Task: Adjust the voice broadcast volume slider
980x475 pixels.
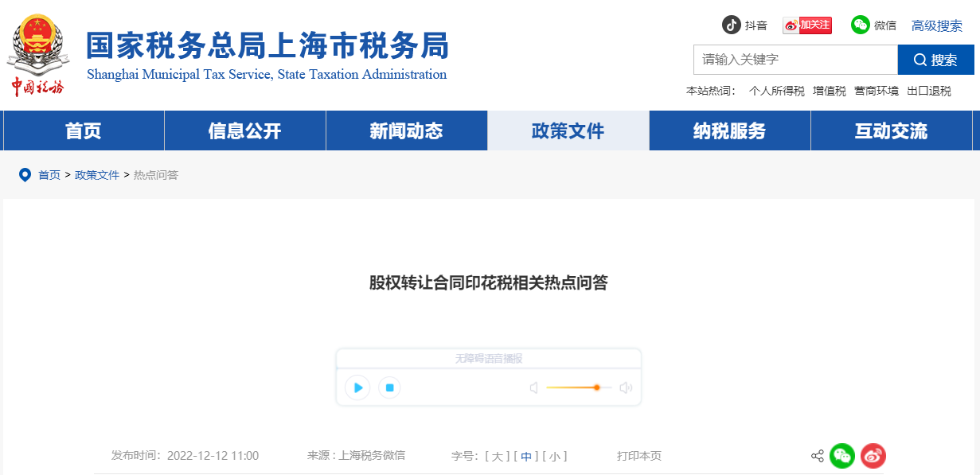Action: tap(596, 387)
